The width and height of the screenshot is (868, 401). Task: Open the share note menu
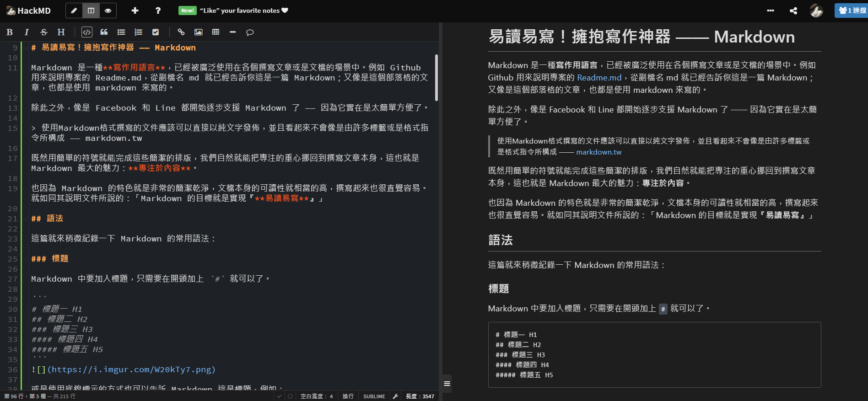coord(793,11)
